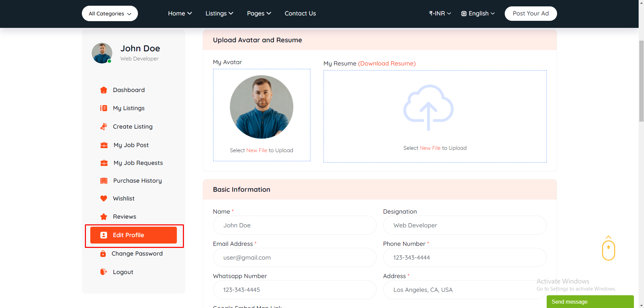Open the All Categories dropdown
The width and height of the screenshot is (644, 308).
tap(110, 14)
